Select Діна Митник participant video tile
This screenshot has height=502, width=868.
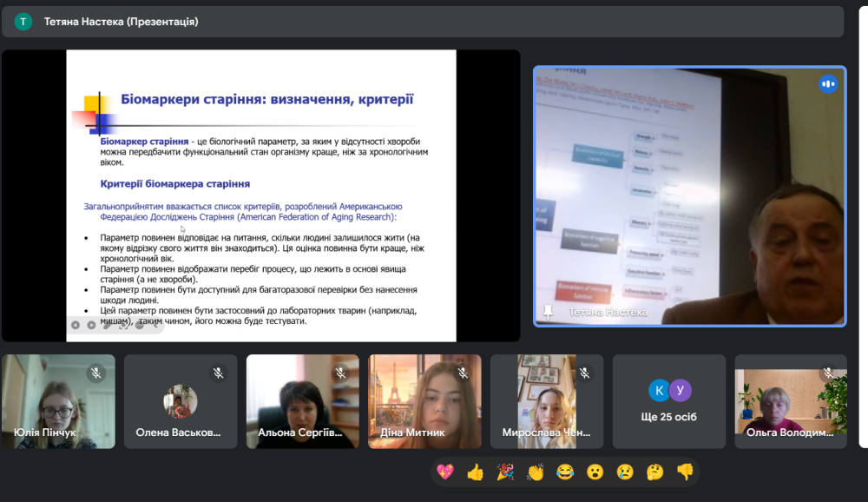click(x=424, y=402)
